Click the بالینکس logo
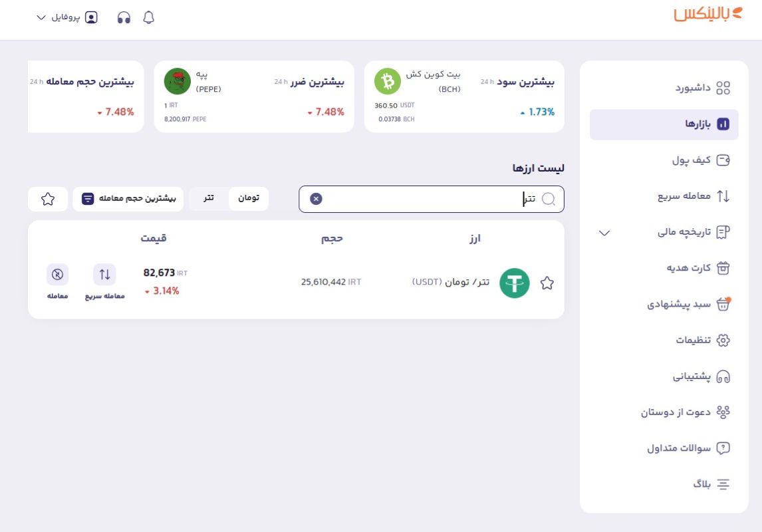 point(708,13)
